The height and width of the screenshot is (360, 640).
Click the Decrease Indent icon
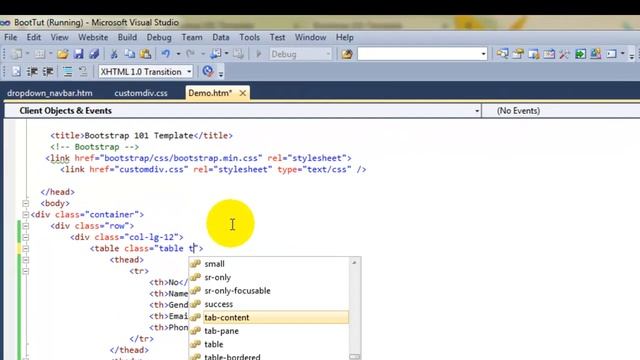click(32, 72)
